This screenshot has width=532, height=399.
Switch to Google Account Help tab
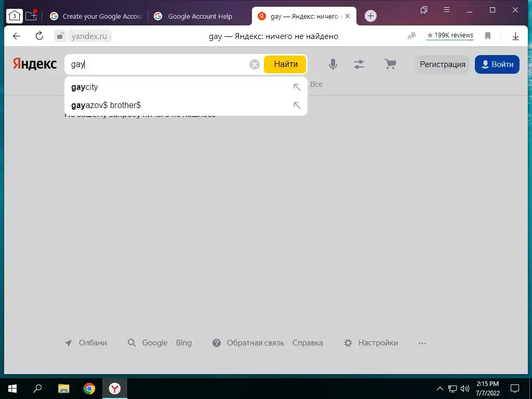pos(193,16)
